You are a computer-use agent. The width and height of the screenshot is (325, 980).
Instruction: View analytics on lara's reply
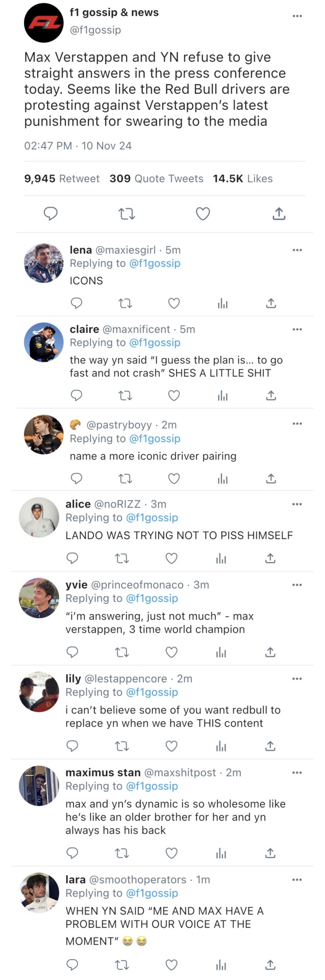(221, 965)
